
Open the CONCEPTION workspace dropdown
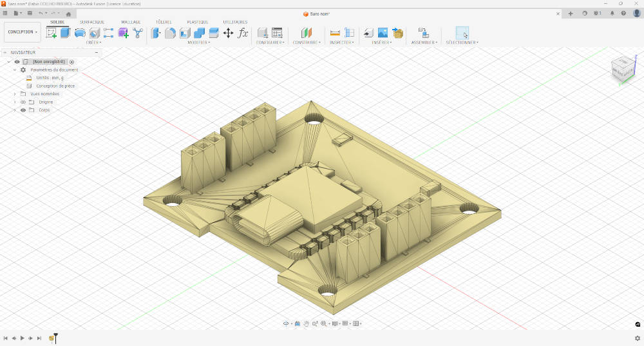[x=23, y=32]
